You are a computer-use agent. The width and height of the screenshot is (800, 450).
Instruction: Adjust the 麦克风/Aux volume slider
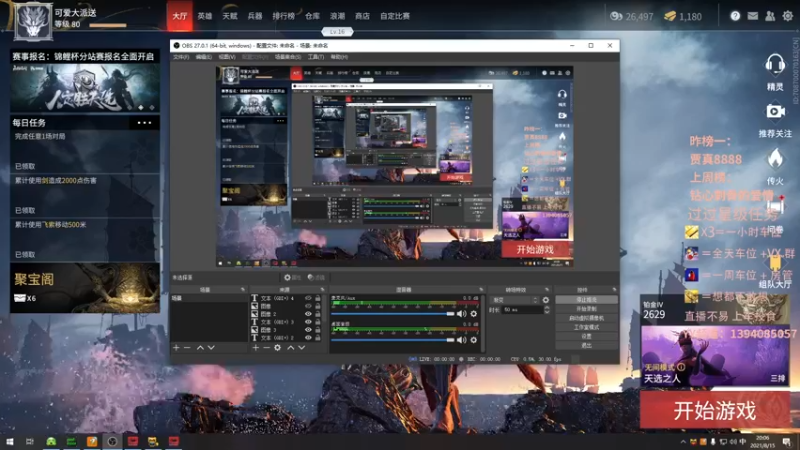(393, 314)
